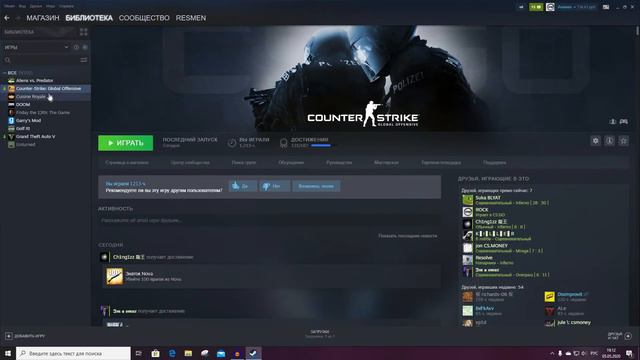
Task: Click the БИБЛИОТЕКА home button in sidebar
Action: pyautogui.click(x=39, y=32)
